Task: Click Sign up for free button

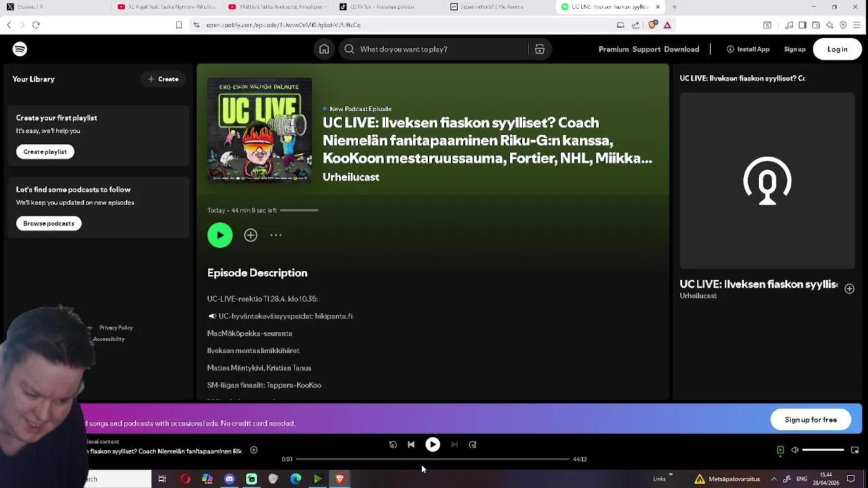Action: pos(811,420)
